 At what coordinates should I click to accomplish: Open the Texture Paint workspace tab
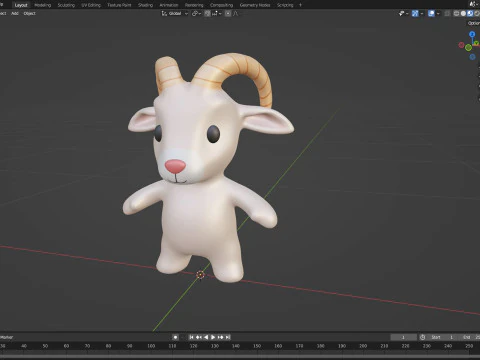pyautogui.click(x=119, y=5)
